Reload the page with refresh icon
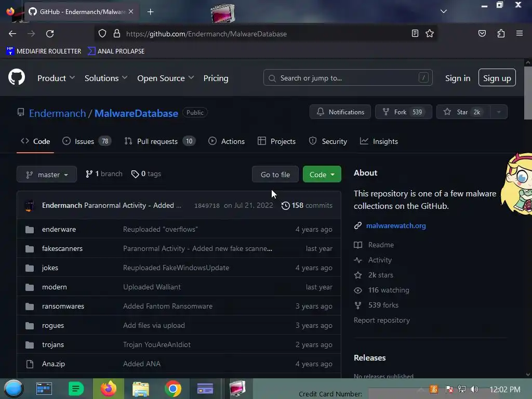 point(50,34)
